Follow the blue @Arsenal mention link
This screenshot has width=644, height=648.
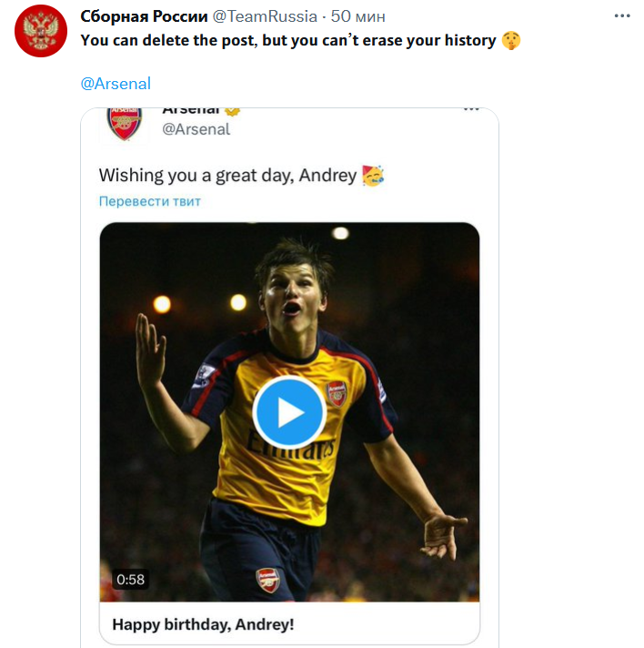(x=116, y=83)
